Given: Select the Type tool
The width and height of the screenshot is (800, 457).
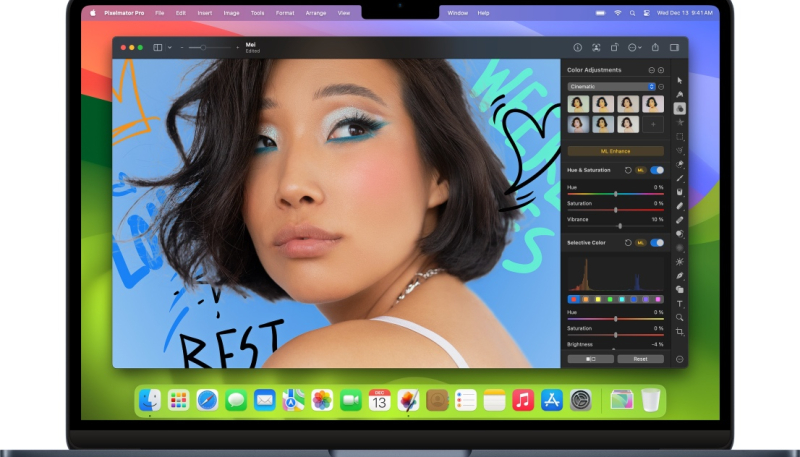Looking at the screenshot, I should coord(680,303).
